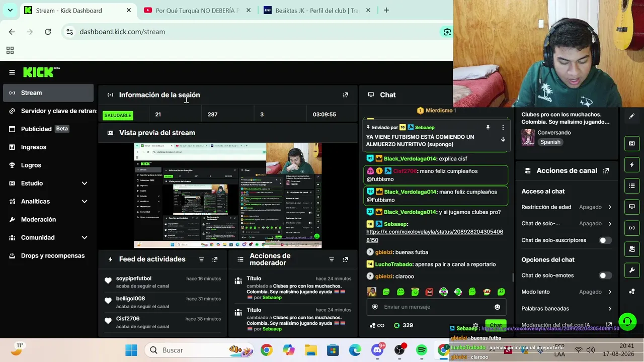644x362 pixels.
Task: Toggle the list widget icon in side rail
Action: point(632,186)
